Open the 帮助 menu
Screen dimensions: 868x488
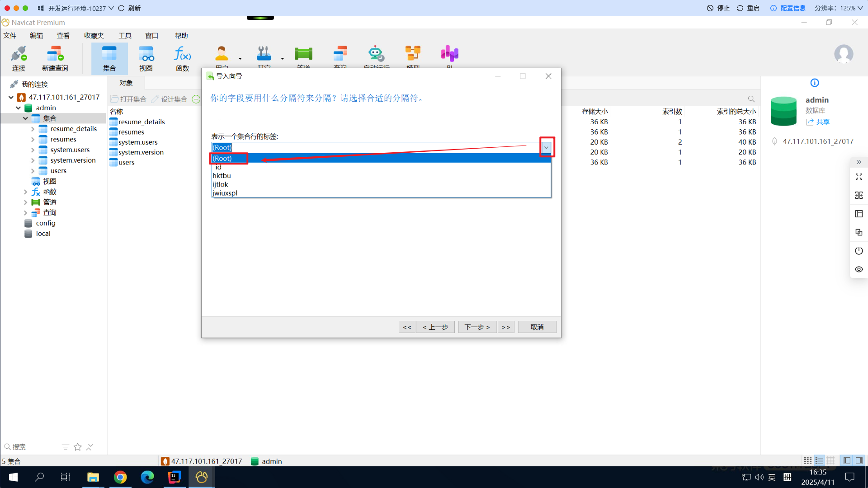click(x=181, y=36)
